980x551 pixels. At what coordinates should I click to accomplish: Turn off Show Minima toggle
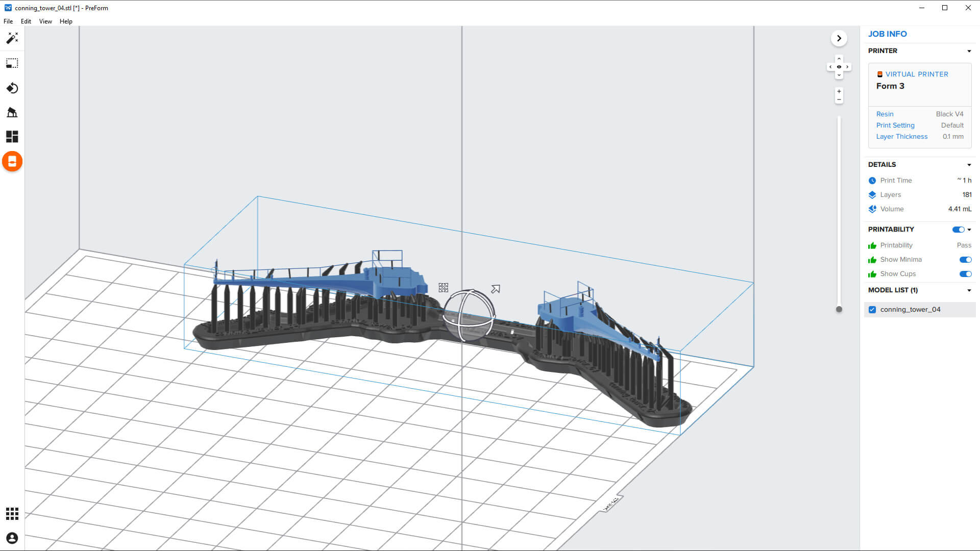click(x=965, y=260)
